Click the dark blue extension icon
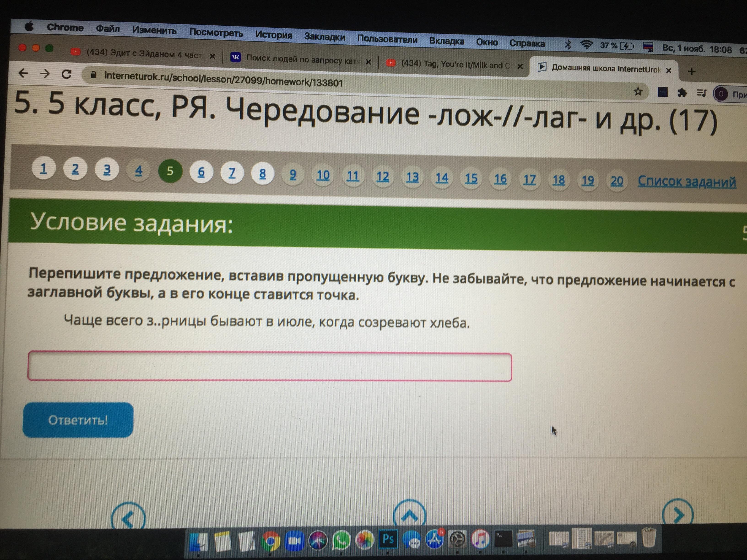Screen dimensions: 747x560 663,92
